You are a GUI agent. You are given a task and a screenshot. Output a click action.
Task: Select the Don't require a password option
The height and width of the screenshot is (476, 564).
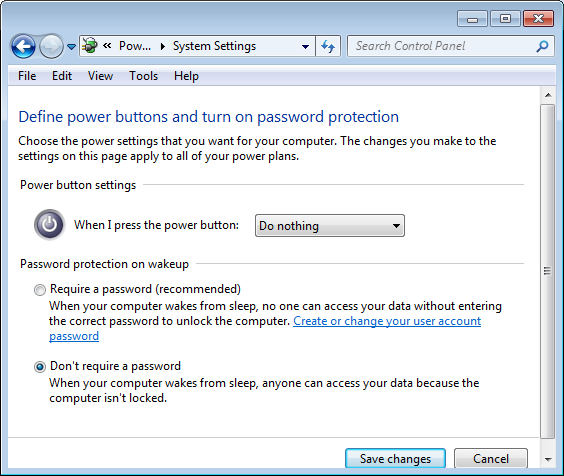(40, 367)
